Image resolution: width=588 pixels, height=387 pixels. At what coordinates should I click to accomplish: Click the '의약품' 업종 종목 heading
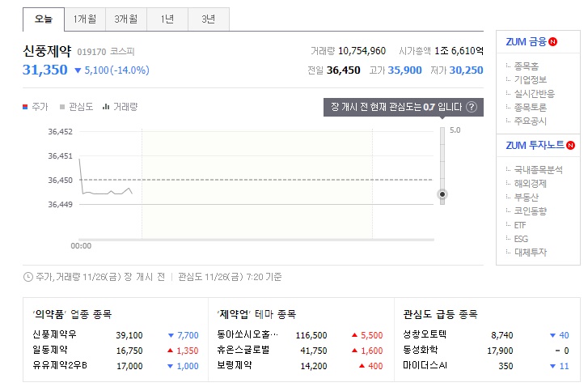72,314
